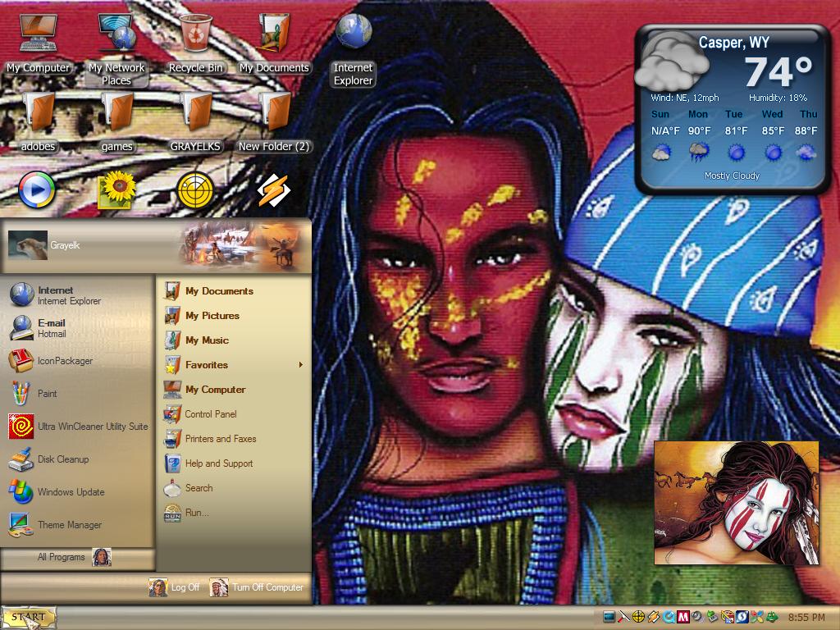Image resolution: width=840 pixels, height=630 pixels.
Task: Open the yellow radar globe desktop icon
Action: tap(195, 189)
